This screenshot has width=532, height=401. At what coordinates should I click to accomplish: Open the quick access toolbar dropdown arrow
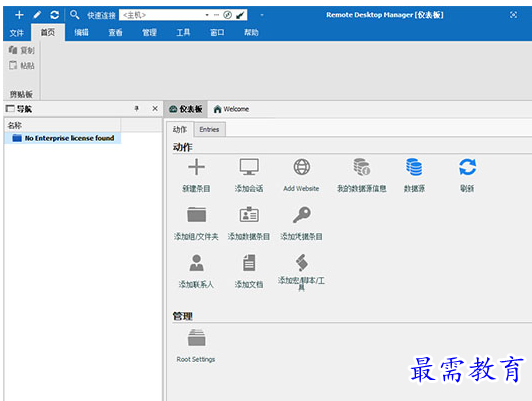[x=262, y=15]
